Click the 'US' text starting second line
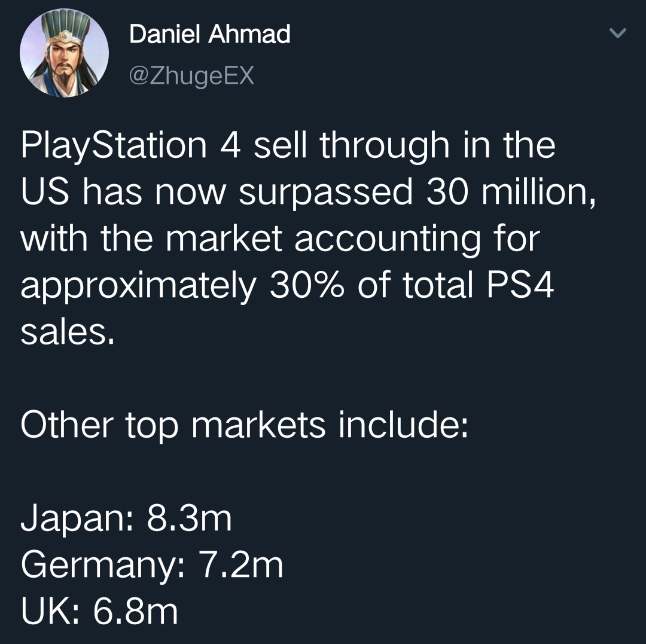 45,192
